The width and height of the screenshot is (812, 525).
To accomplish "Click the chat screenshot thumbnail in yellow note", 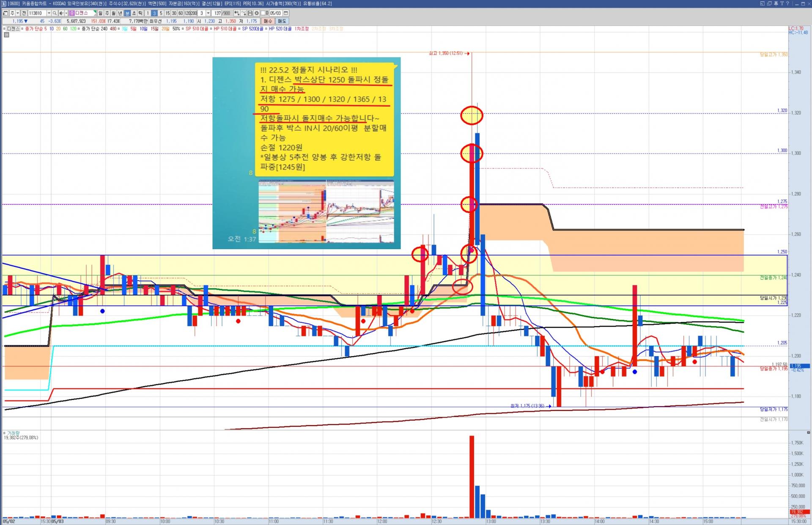I will [x=326, y=211].
